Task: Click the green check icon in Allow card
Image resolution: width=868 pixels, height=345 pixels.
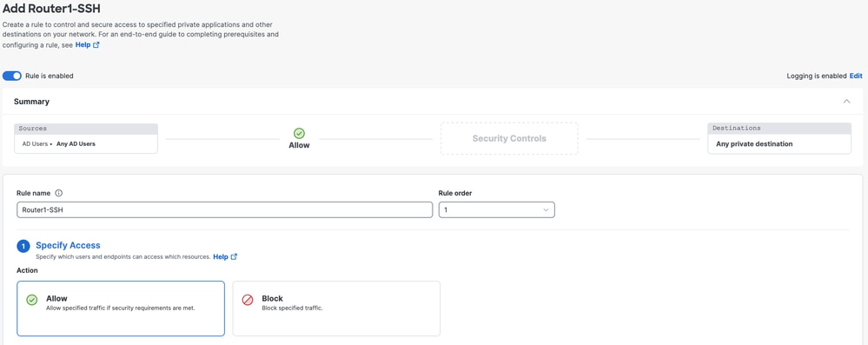Action: (x=32, y=300)
